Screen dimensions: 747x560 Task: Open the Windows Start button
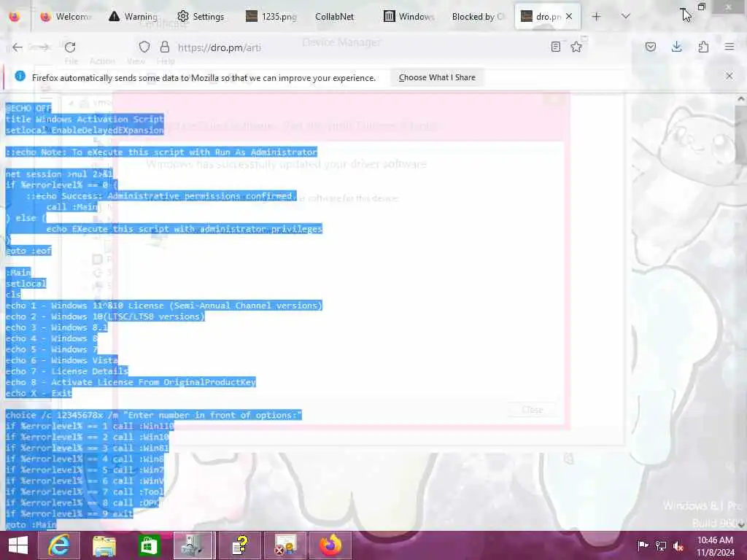point(18,545)
